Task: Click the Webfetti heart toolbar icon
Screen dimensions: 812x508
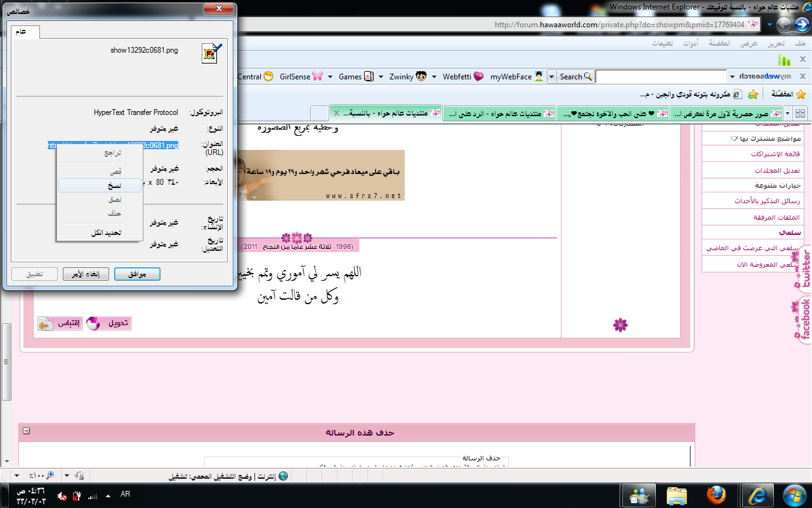Action: pos(478,77)
